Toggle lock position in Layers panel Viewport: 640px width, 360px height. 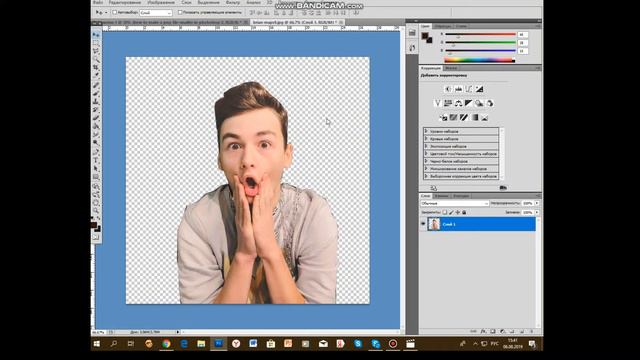(x=458, y=212)
